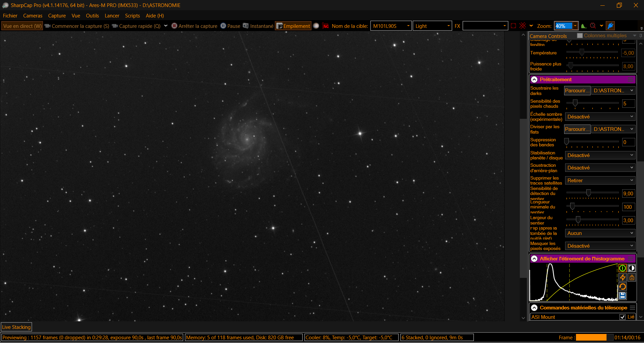644x343 pixels.
Task: Open the Soustraction d'arrière-plan dropdown
Action: click(600, 168)
